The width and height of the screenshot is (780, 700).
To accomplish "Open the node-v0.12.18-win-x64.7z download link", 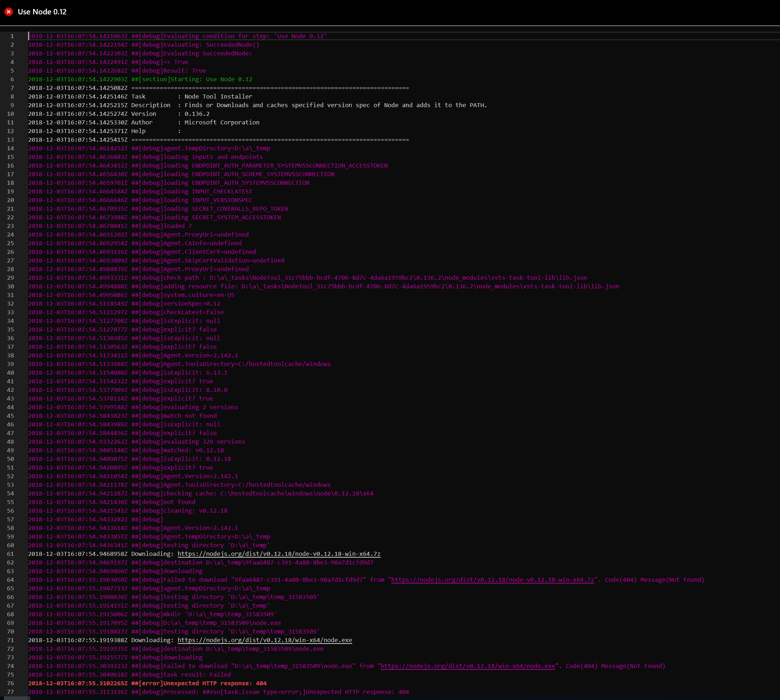I will [x=278, y=554].
